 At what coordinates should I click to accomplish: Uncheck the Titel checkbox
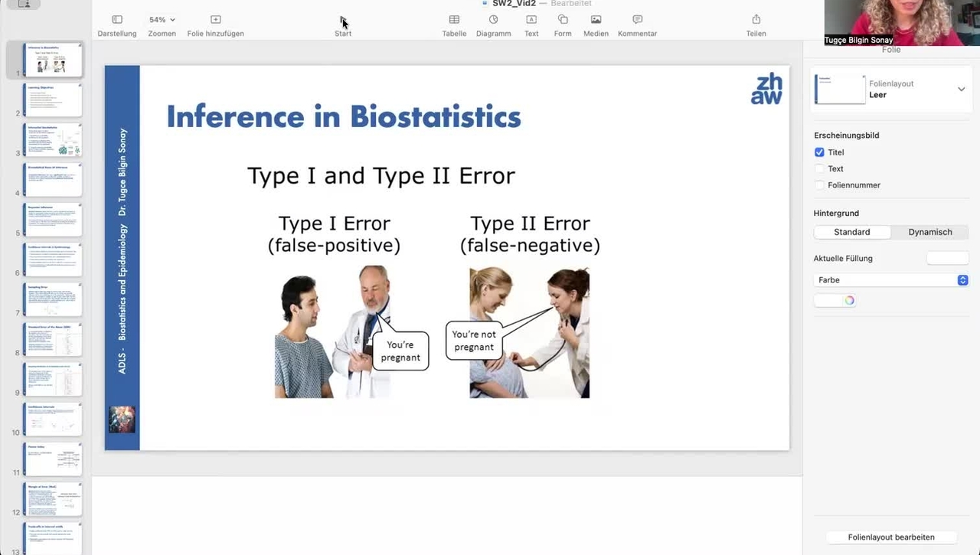[819, 152]
